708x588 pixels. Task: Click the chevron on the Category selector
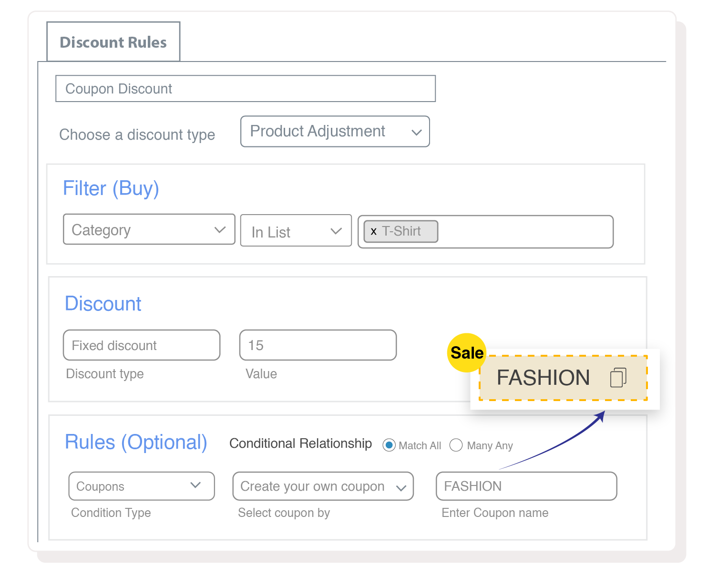tap(220, 230)
